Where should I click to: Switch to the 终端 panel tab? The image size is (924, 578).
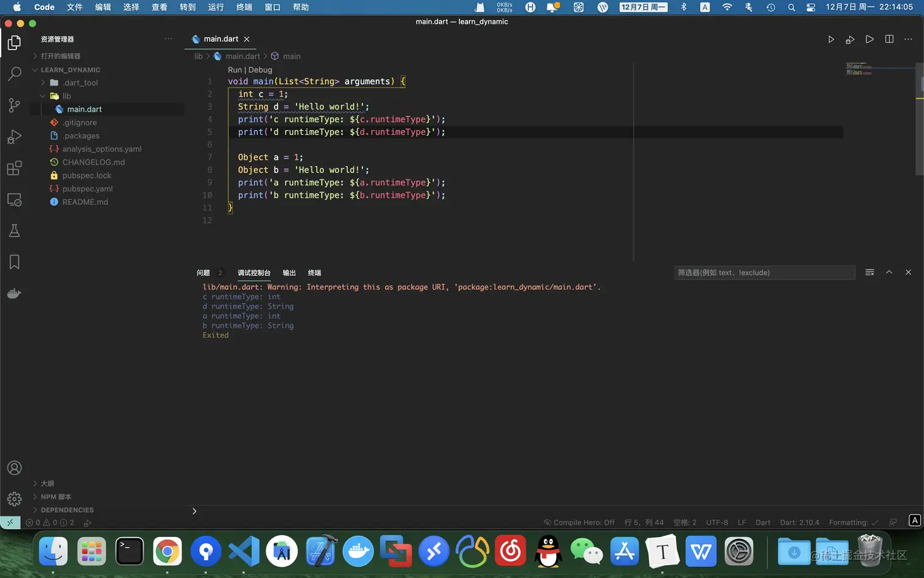[314, 273]
